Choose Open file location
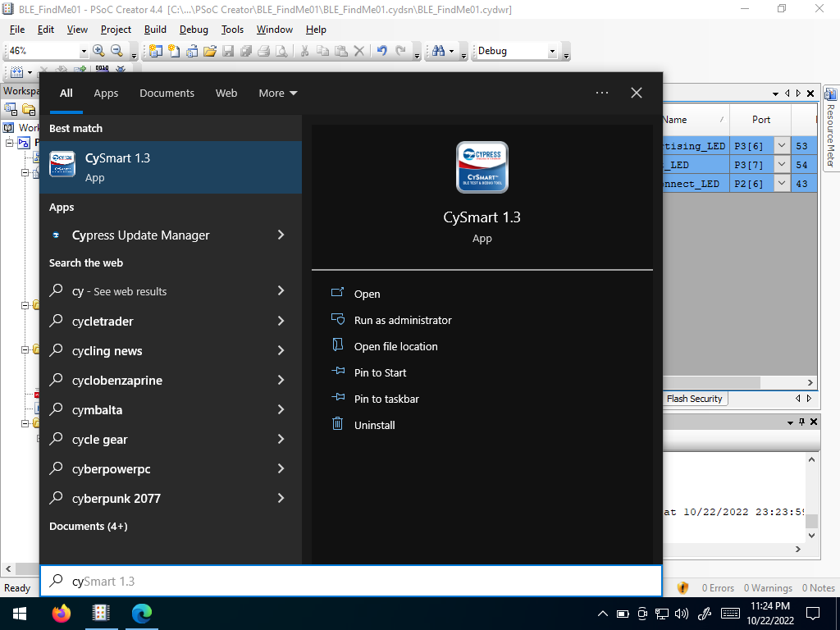840x630 pixels. 395,347
